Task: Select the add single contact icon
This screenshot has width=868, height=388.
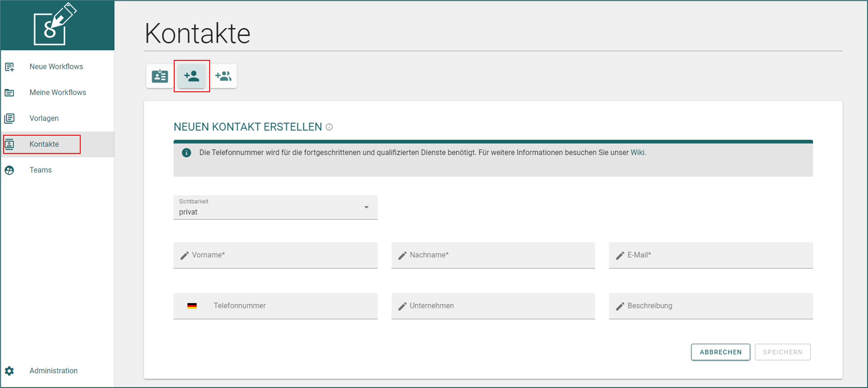Action: pyautogui.click(x=192, y=76)
